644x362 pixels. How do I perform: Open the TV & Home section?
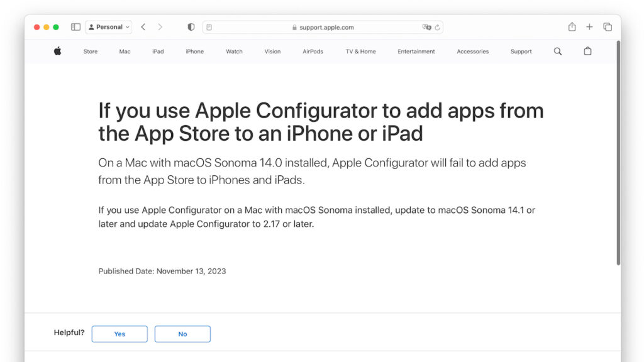pos(360,52)
